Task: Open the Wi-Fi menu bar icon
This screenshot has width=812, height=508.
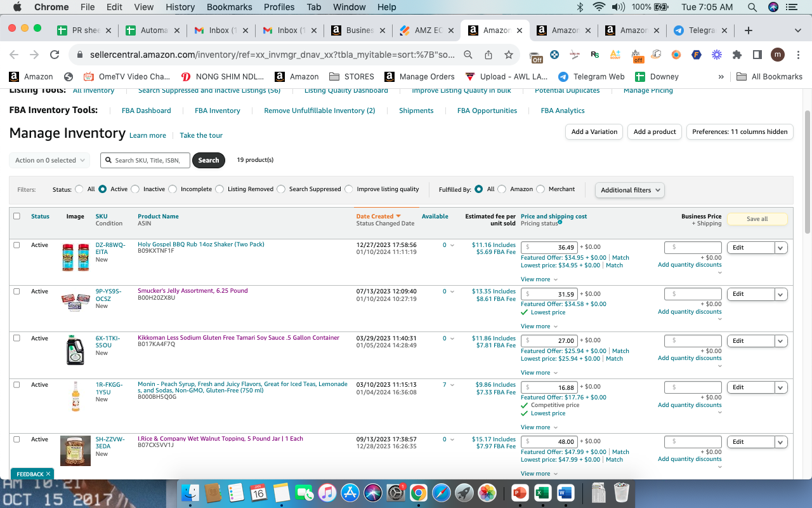Action: tap(599, 7)
